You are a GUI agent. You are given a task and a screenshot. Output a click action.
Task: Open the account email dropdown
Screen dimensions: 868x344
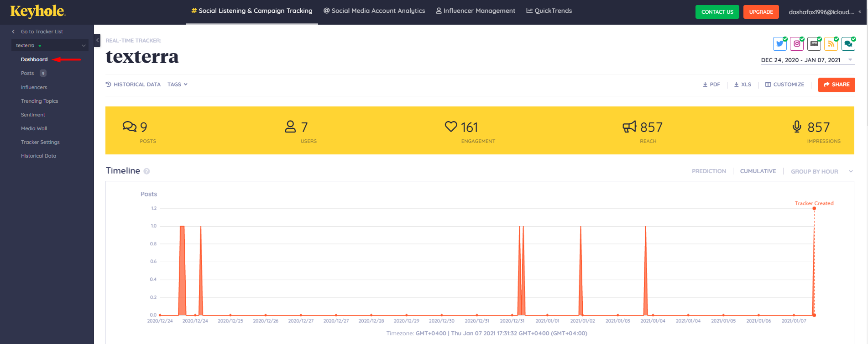coord(825,12)
